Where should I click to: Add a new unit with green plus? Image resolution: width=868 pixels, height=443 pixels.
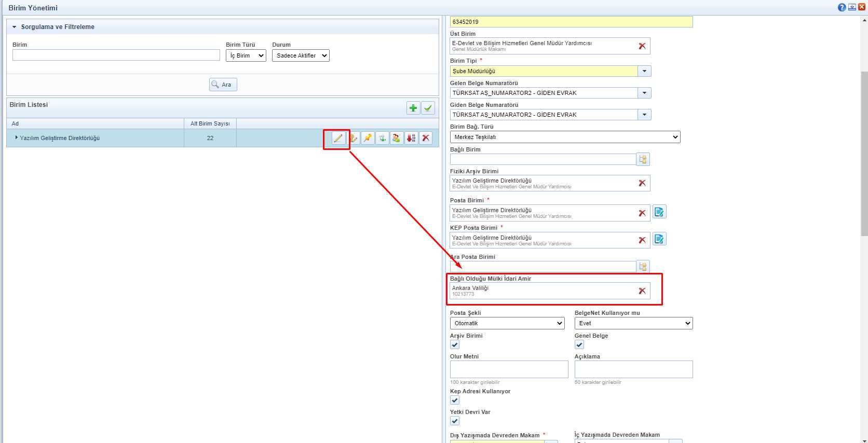click(413, 108)
